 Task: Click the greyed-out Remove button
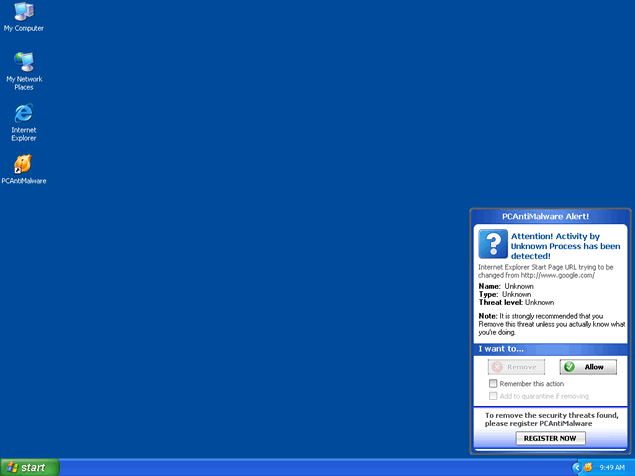[x=517, y=367]
